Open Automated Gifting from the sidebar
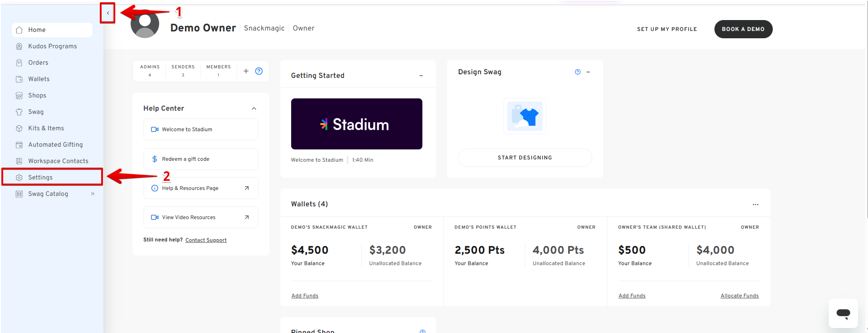This screenshot has width=868, height=333. click(56, 144)
